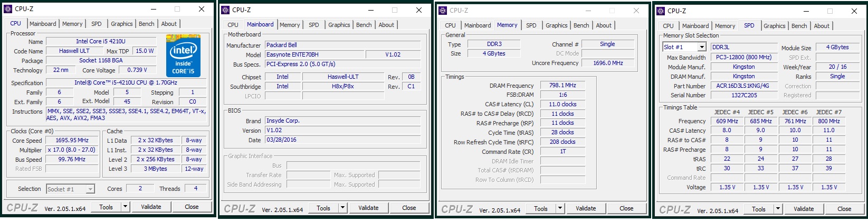Click the CPU-Z app icon in Memory window title bar
Image resolution: width=868 pixels, height=221 pixels.
tap(442, 10)
